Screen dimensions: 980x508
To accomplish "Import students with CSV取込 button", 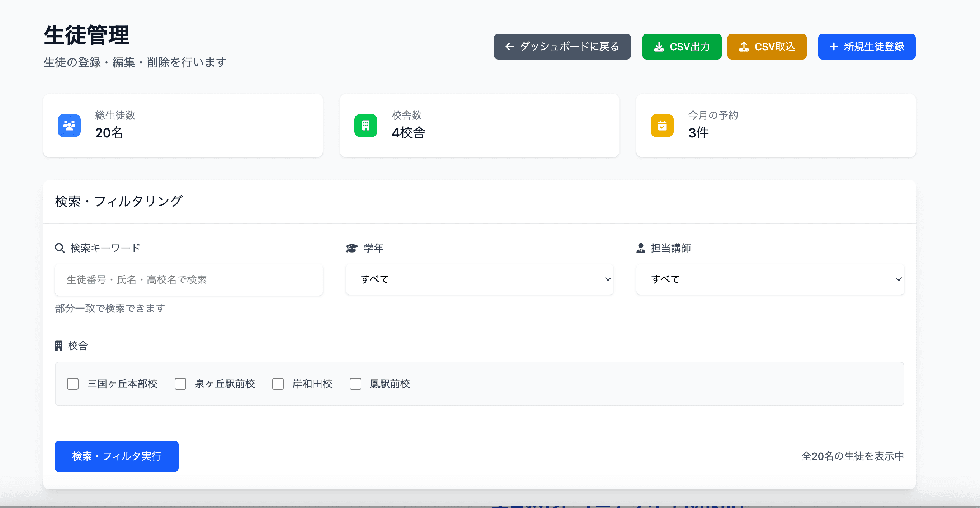I will coord(767,46).
